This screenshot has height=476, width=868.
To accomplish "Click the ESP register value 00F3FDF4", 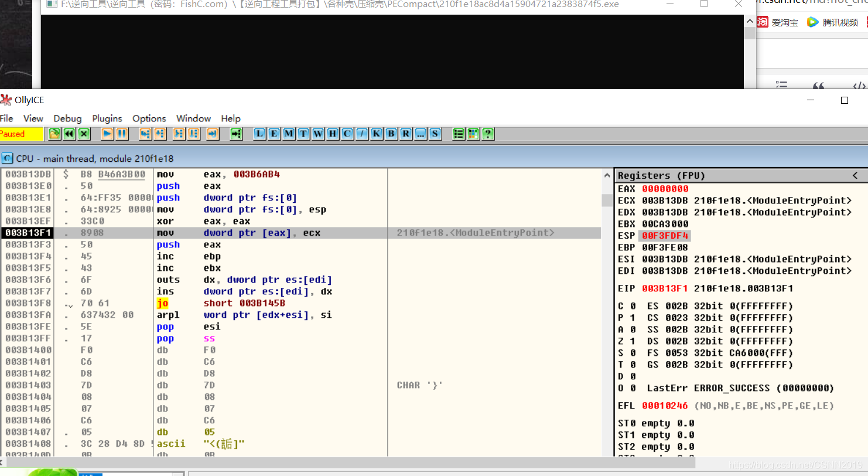I will pos(665,236).
